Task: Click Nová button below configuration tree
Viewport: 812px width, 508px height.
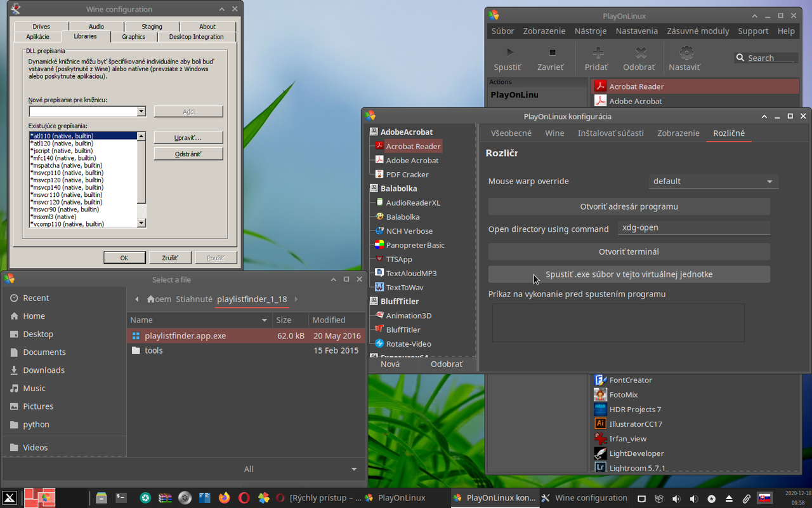Action: (x=390, y=364)
